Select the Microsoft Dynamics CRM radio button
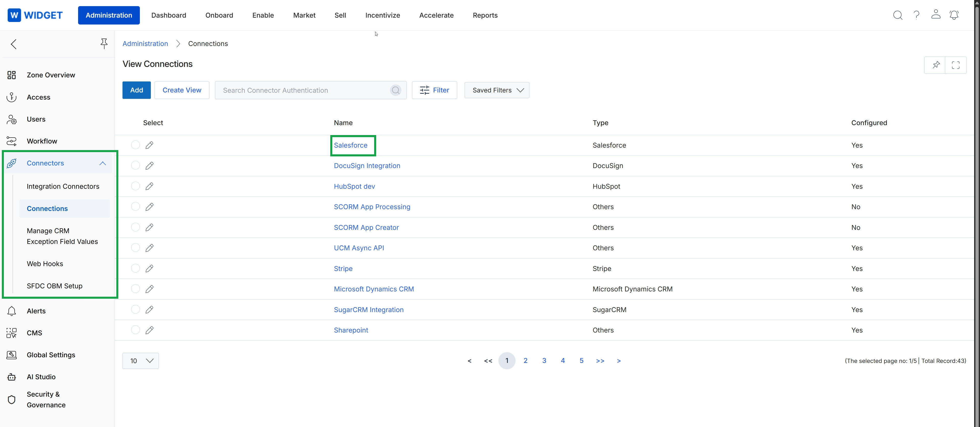Viewport: 980px width, 427px height. coord(136,289)
